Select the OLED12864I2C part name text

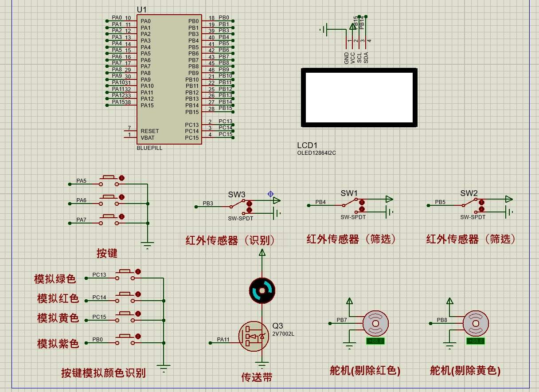click(x=317, y=153)
